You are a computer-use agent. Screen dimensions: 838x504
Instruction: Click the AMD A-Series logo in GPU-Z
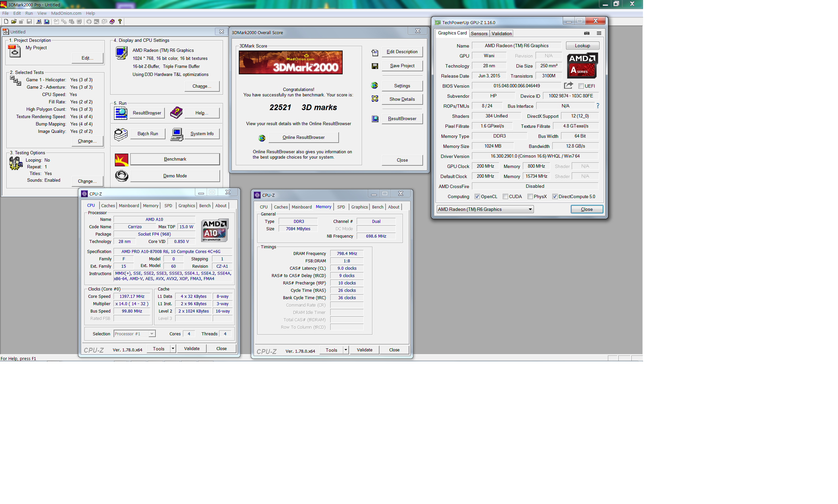(x=582, y=66)
